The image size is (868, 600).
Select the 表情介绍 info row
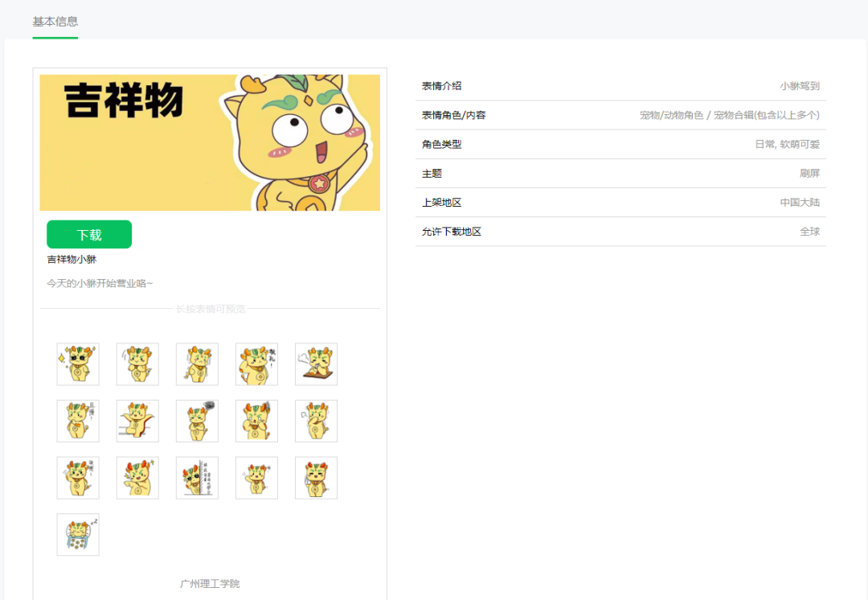click(620, 86)
